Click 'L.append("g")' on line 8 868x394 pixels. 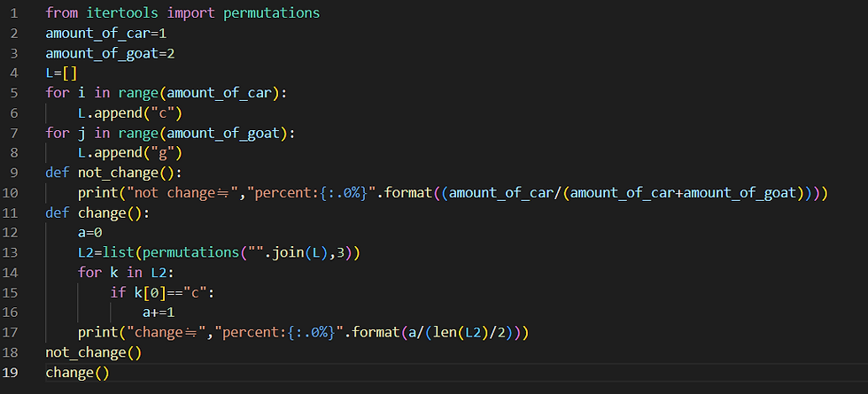tap(130, 152)
